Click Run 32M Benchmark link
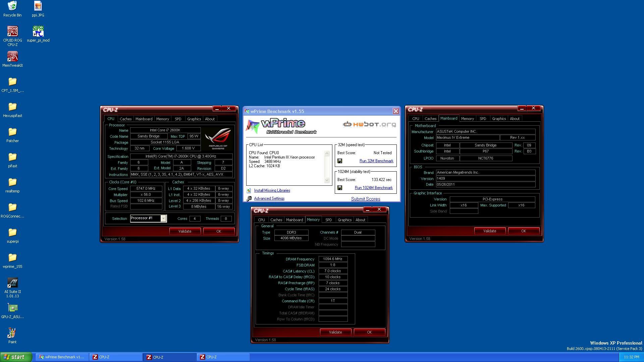The image size is (644, 362). [x=376, y=161]
